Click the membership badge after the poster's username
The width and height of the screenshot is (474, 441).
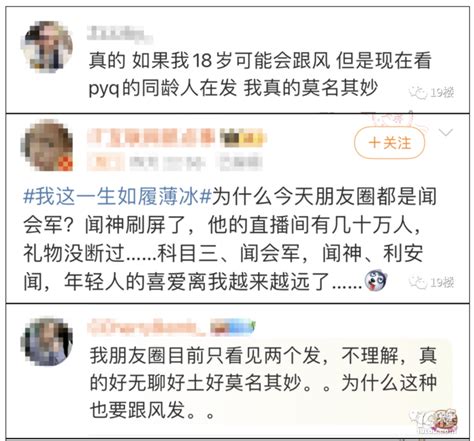pos(243,138)
